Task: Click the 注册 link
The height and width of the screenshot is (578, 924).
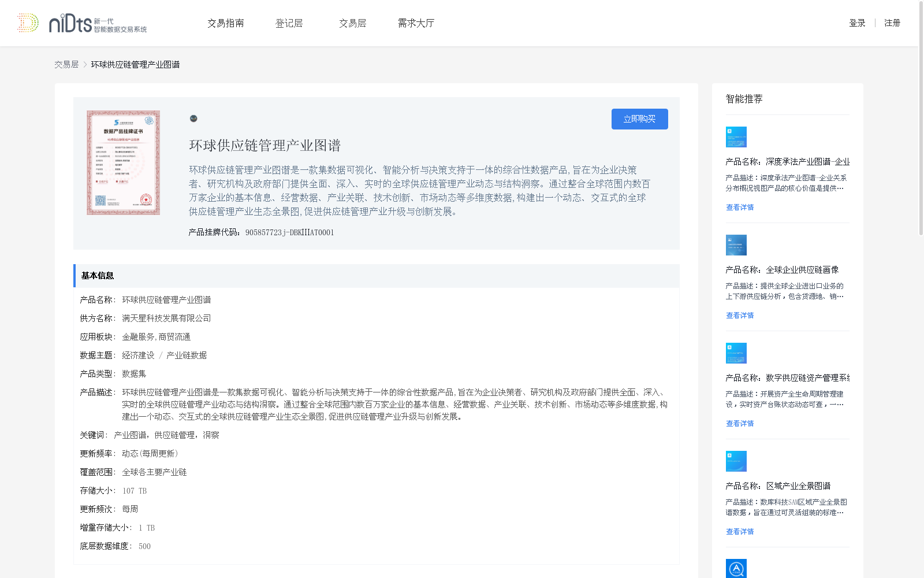Action: coord(892,23)
